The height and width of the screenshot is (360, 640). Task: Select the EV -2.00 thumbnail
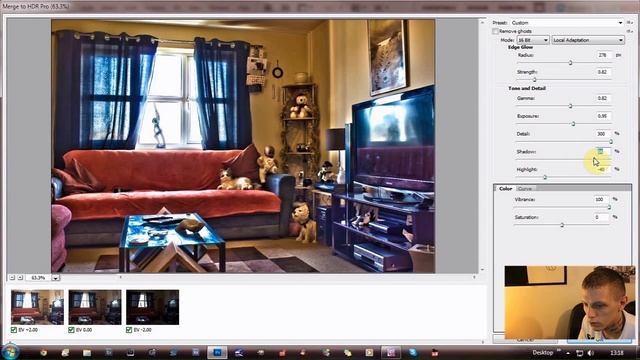point(152,307)
